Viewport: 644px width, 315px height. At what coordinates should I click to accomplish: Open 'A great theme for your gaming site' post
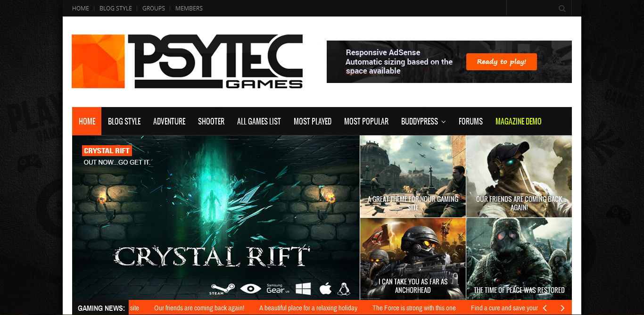[x=413, y=176]
